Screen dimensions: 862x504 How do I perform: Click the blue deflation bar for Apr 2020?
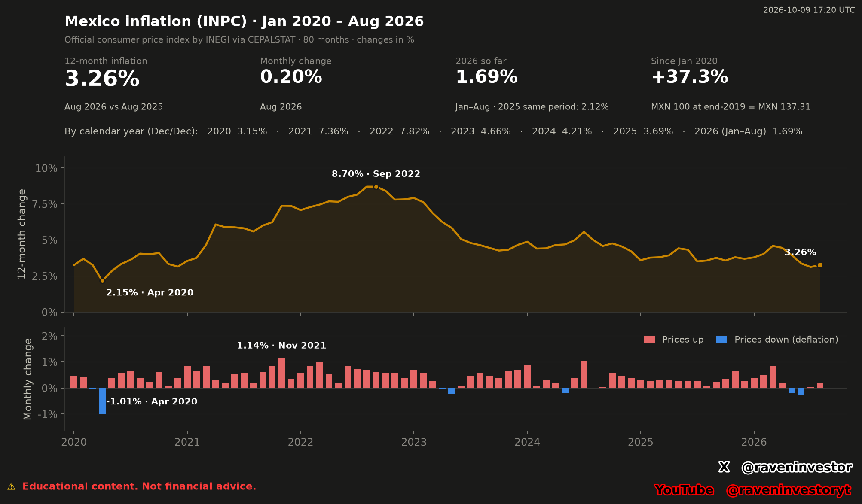click(102, 401)
